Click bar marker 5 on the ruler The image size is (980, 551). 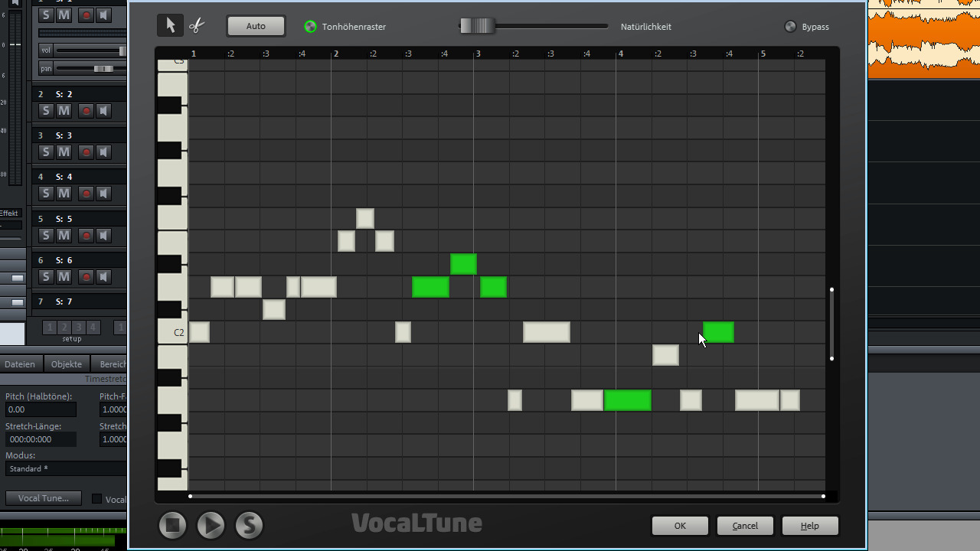coord(763,54)
